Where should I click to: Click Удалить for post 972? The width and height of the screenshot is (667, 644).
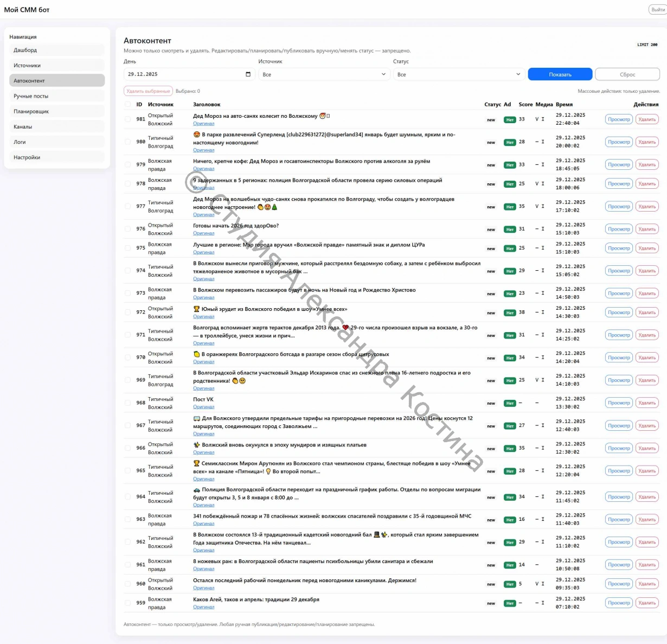click(647, 313)
